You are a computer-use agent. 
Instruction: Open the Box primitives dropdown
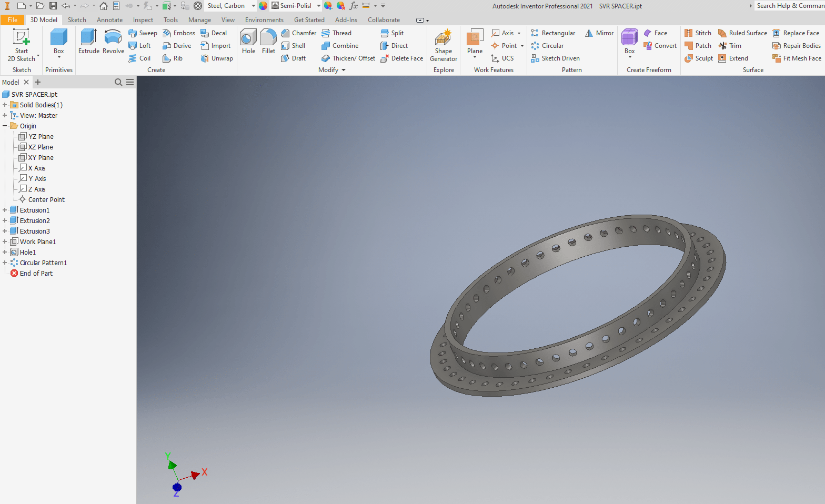pos(59,57)
